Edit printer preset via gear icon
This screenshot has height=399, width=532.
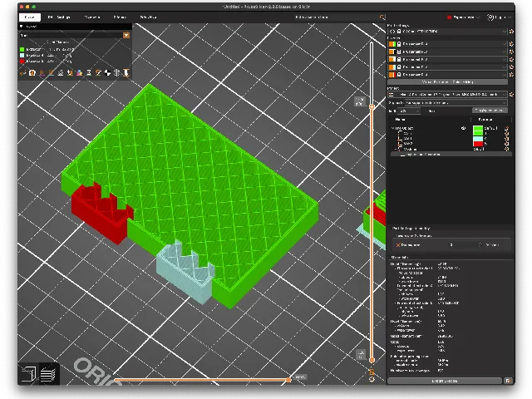pyautogui.click(x=511, y=94)
